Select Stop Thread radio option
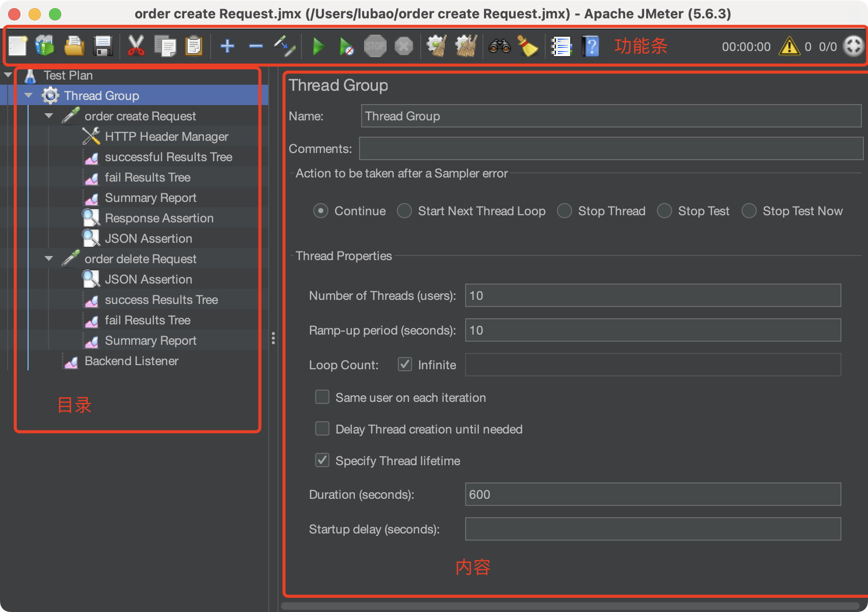Viewport: 868px width, 612px height. click(565, 211)
